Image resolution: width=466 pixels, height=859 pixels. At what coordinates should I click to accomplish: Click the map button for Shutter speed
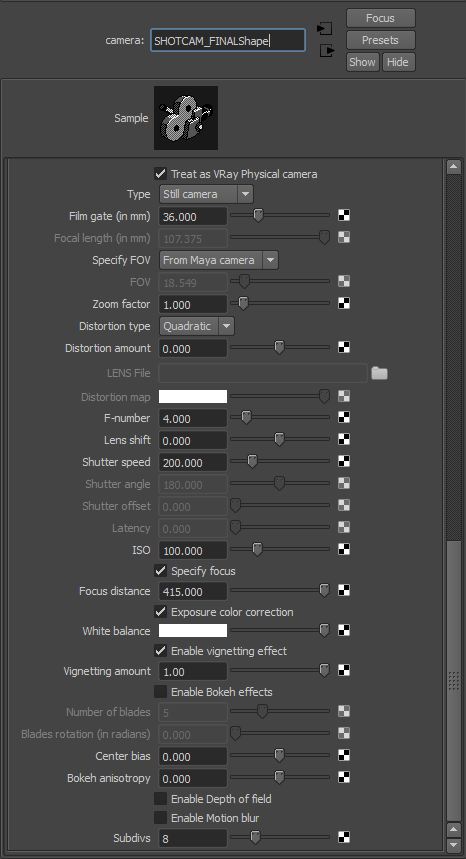pos(344,462)
